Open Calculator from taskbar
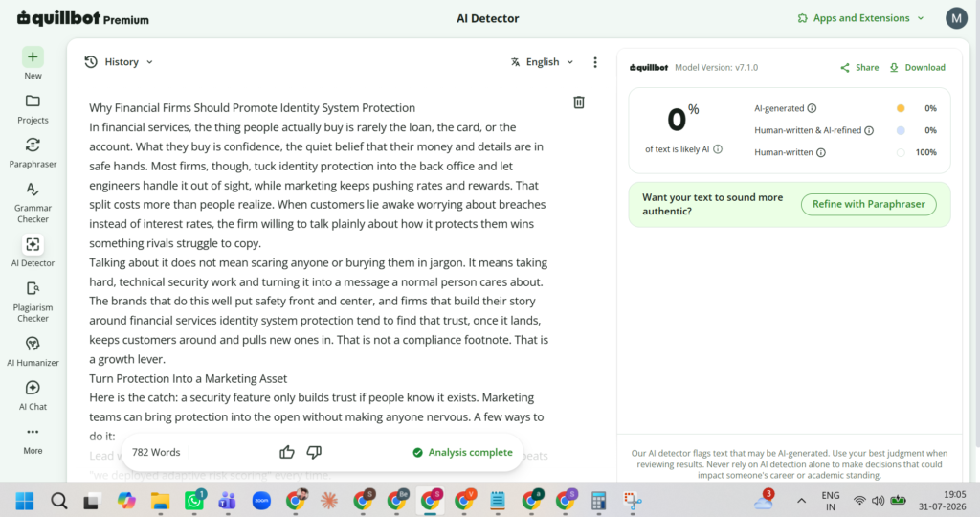The width and height of the screenshot is (980, 517). coord(599,501)
